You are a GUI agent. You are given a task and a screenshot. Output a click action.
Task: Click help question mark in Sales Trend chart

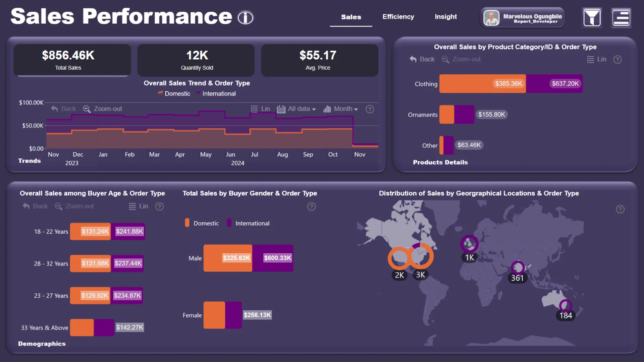coord(370,109)
